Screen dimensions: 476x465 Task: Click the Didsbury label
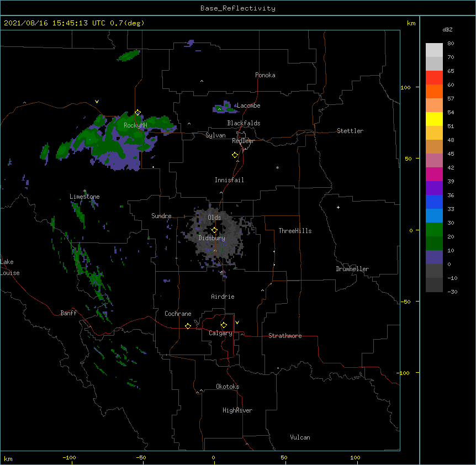click(212, 238)
